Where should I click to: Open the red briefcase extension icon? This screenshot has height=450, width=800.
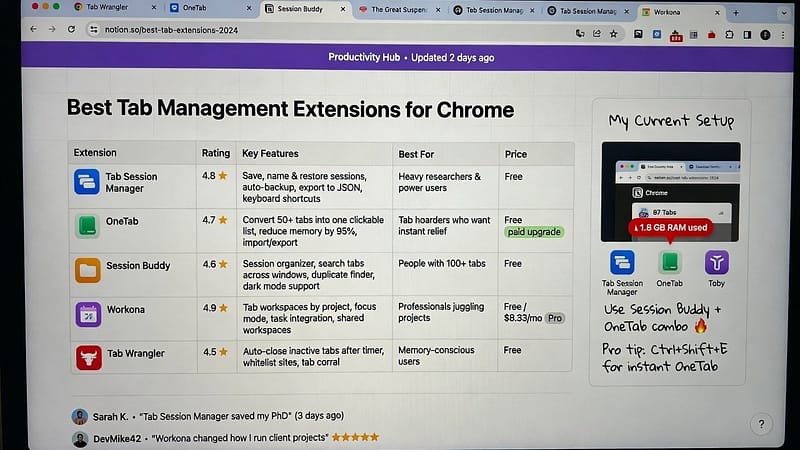pyautogui.click(x=711, y=35)
